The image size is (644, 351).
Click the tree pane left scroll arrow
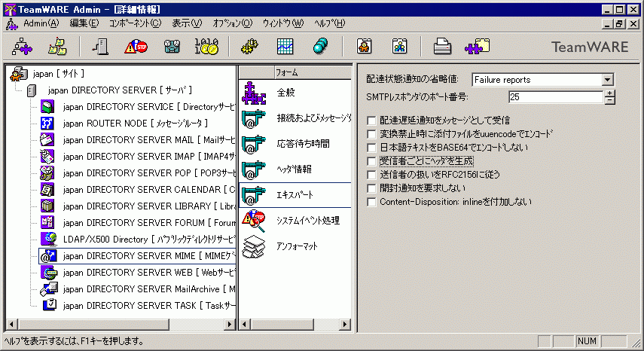pos(11,325)
